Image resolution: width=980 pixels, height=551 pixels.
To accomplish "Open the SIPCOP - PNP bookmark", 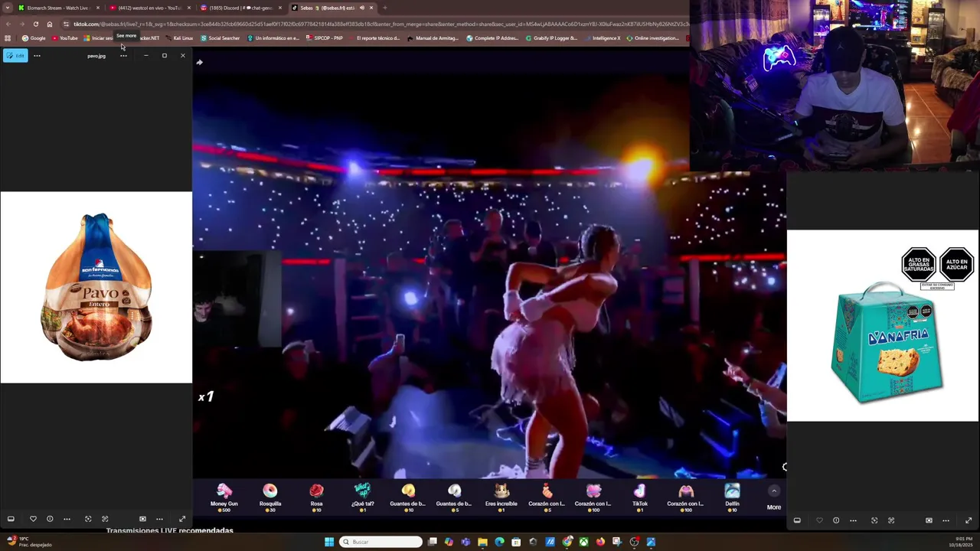I will point(325,37).
